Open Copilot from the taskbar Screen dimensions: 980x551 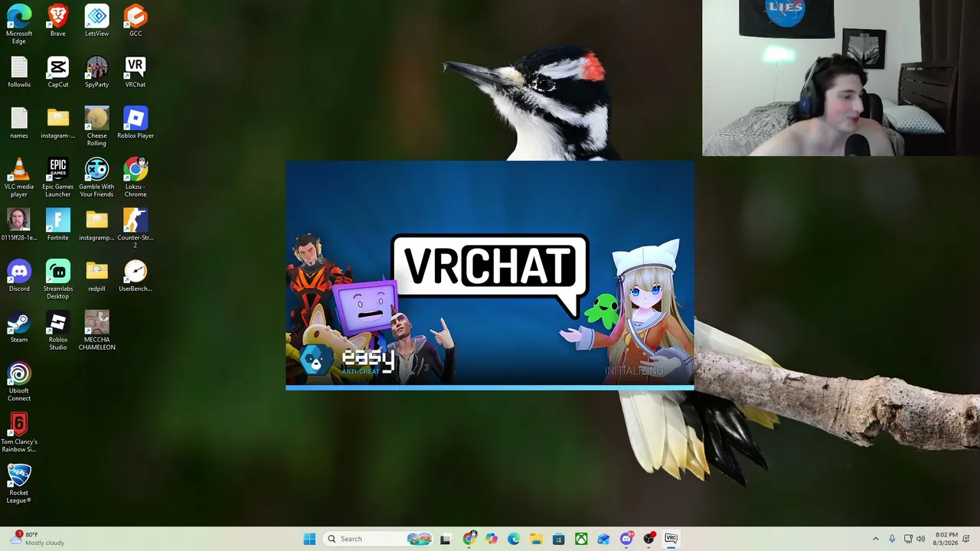point(492,539)
